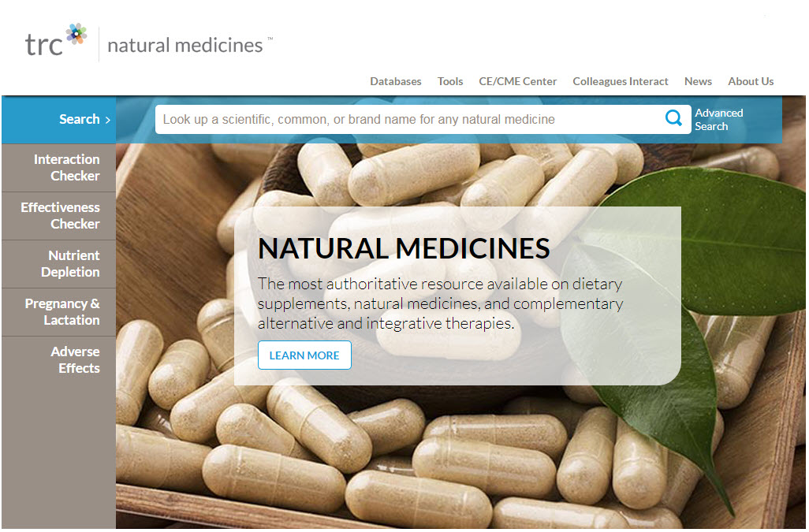Click the Learn More button
809x532 pixels.
[x=304, y=355]
